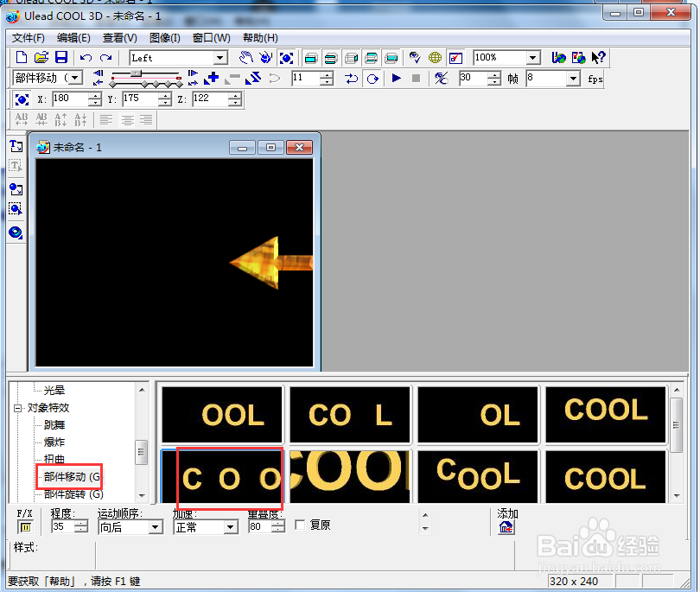The height and width of the screenshot is (592, 700).
Task: Toggle the front face button
Action: pyautogui.click(x=311, y=58)
